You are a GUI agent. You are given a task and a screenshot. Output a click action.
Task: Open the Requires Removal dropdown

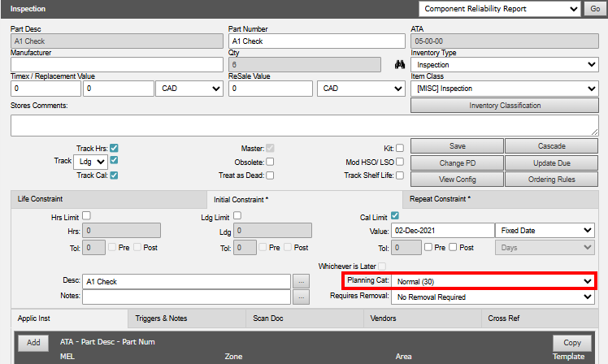[x=493, y=297]
